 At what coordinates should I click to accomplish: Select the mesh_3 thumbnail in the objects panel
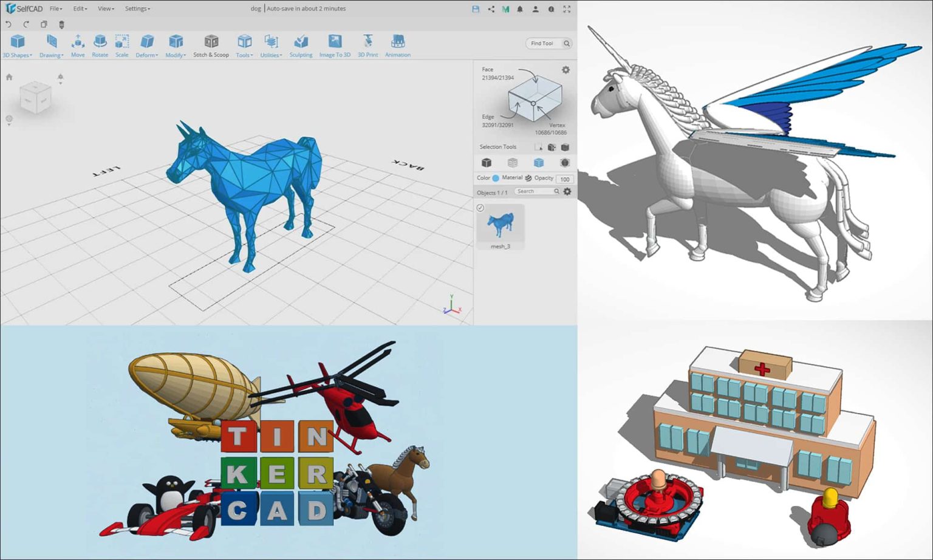(x=500, y=225)
